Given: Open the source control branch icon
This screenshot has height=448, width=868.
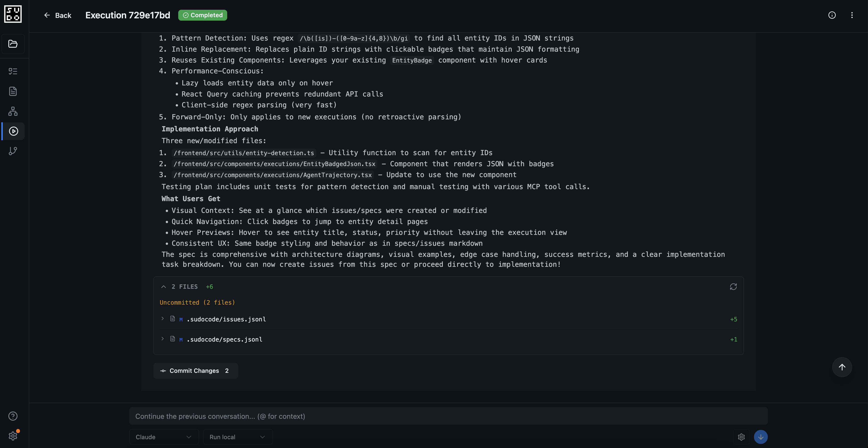Looking at the screenshot, I should [13, 151].
